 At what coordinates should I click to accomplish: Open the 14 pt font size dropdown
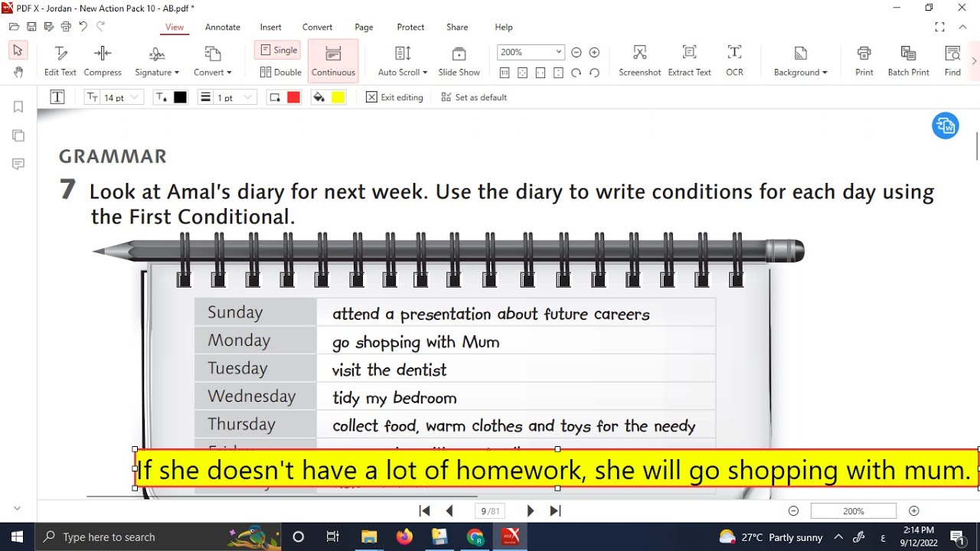114,97
